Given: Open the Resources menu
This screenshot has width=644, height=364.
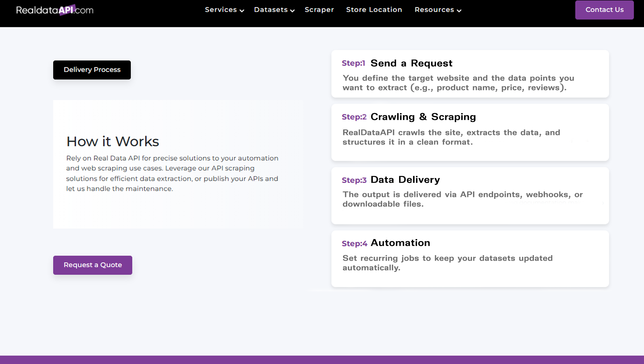Looking at the screenshot, I should tap(434, 10).
